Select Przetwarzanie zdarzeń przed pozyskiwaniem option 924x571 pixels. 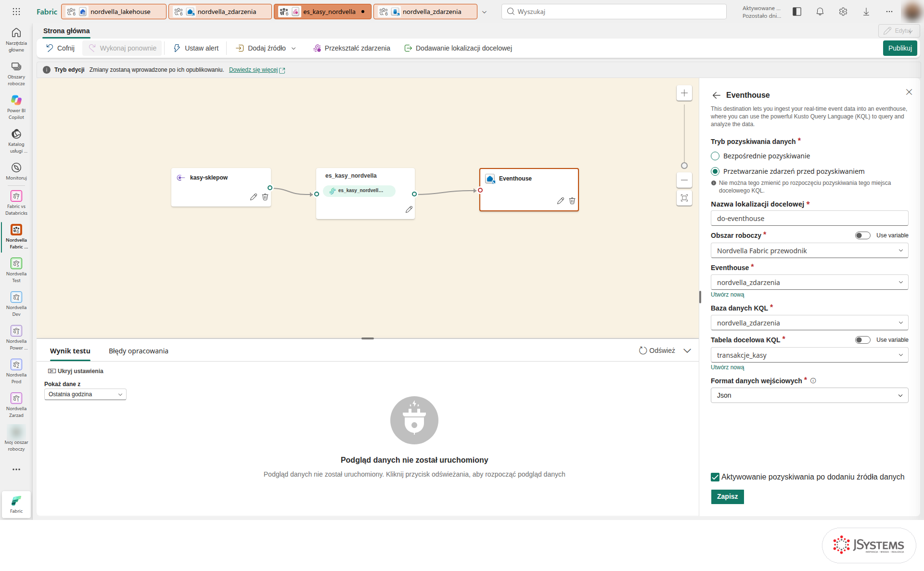[715, 171]
